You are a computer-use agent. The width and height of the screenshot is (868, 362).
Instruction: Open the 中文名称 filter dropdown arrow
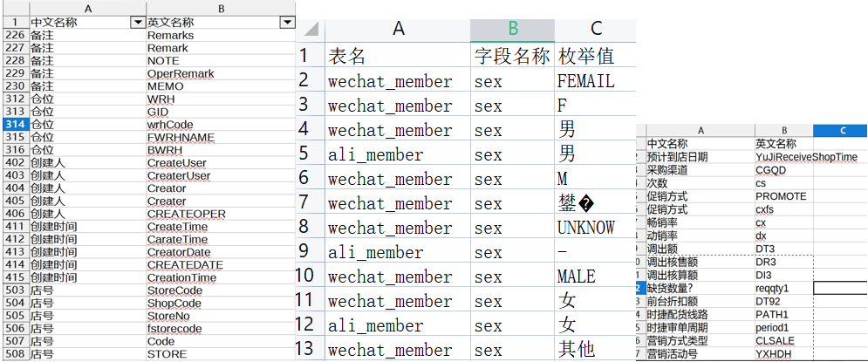click(x=136, y=22)
